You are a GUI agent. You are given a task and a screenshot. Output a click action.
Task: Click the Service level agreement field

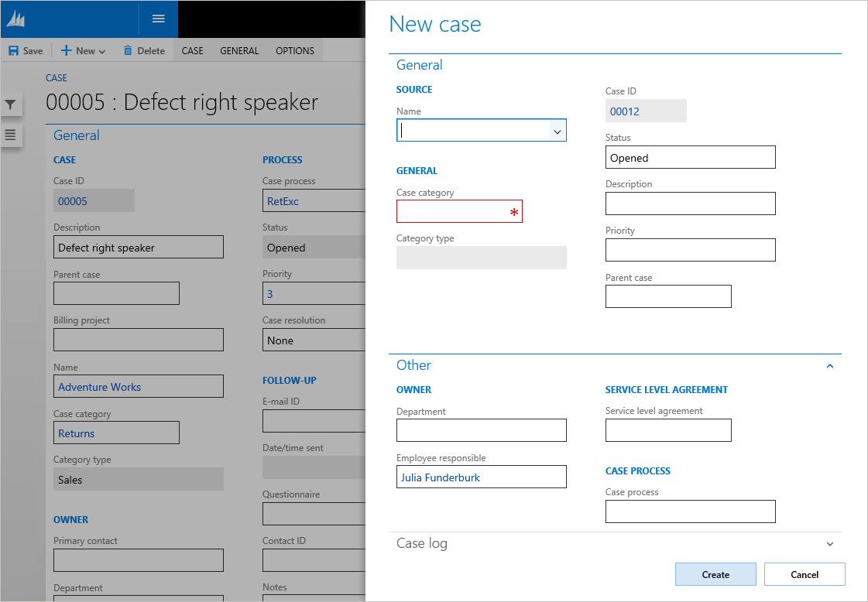(x=668, y=430)
